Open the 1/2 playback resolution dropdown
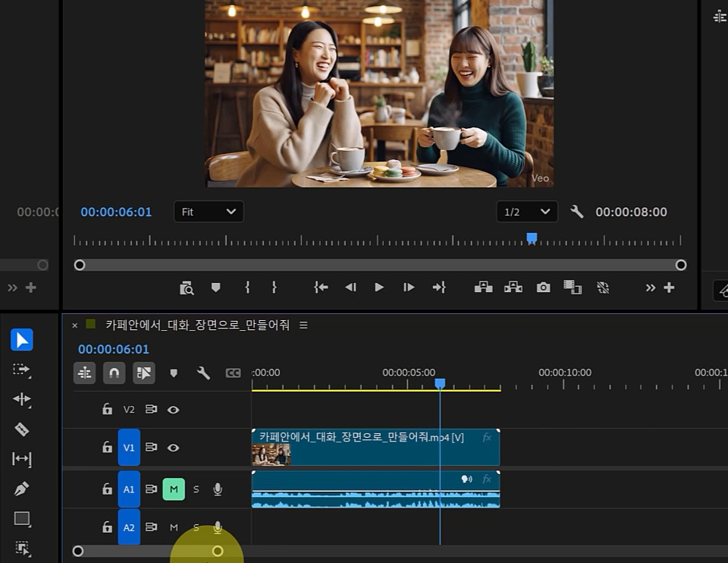The width and height of the screenshot is (728, 563). tap(527, 212)
